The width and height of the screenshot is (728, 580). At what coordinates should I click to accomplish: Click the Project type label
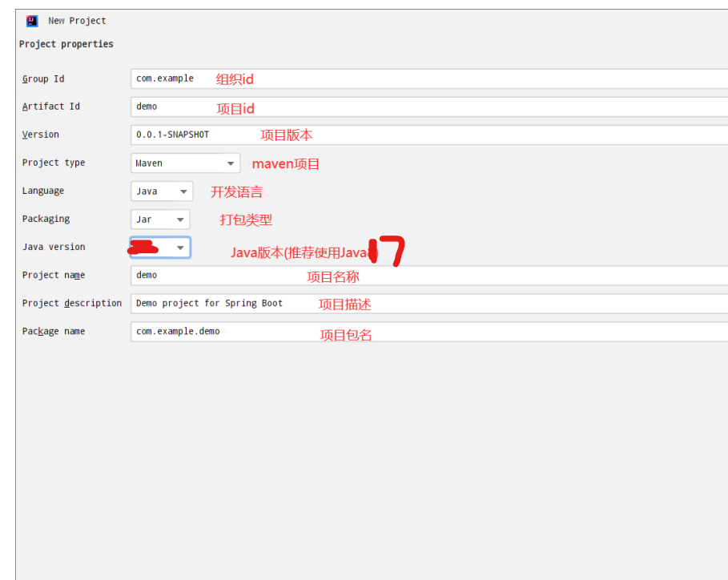coord(54,163)
